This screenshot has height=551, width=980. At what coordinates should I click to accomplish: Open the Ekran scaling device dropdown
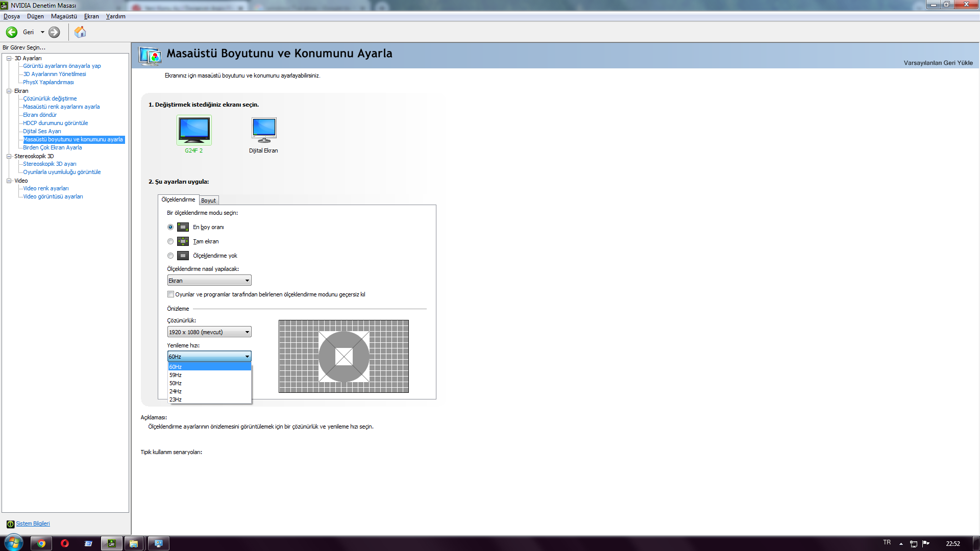[x=209, y=281]
